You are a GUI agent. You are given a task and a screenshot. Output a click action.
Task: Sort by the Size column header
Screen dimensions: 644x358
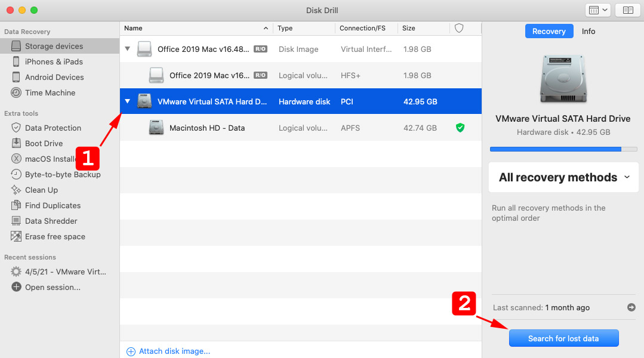click(x=424, y=28)
